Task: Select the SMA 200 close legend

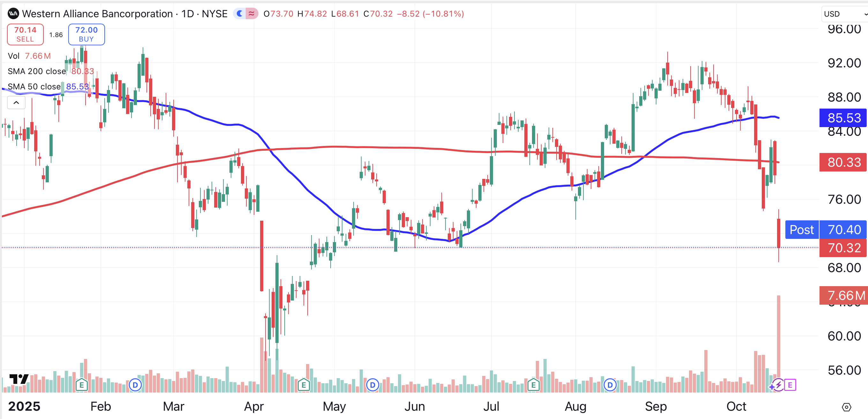Action: (37, 71)
